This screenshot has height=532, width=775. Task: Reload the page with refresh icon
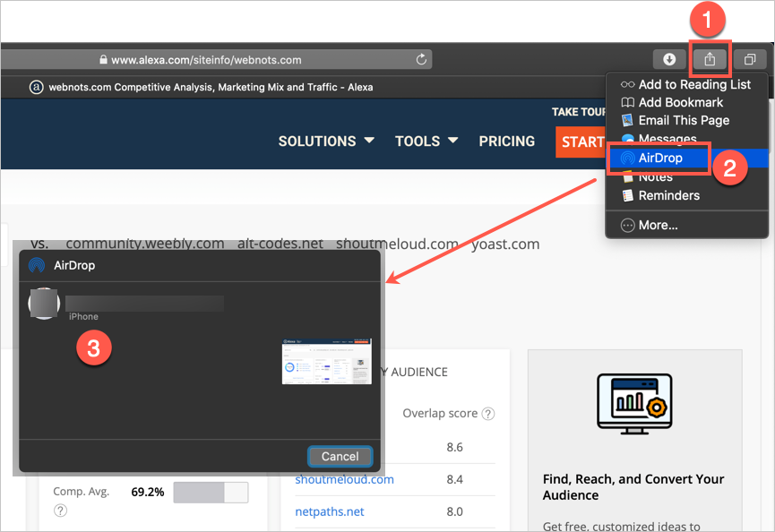[421, 60]
